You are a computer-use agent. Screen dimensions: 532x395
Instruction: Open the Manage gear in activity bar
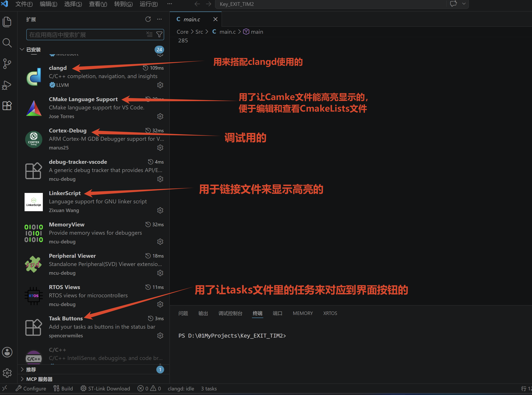click(x=7, y=373)
